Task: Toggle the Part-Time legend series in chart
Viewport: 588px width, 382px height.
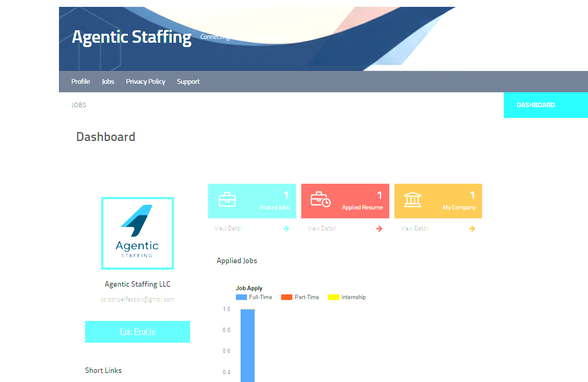Action: 300,297
